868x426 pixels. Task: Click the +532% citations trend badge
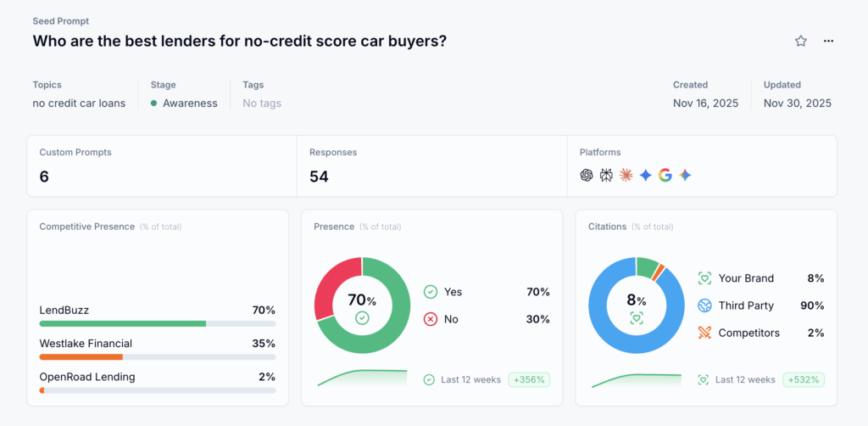pyautogui.click(x=803, y=379)
